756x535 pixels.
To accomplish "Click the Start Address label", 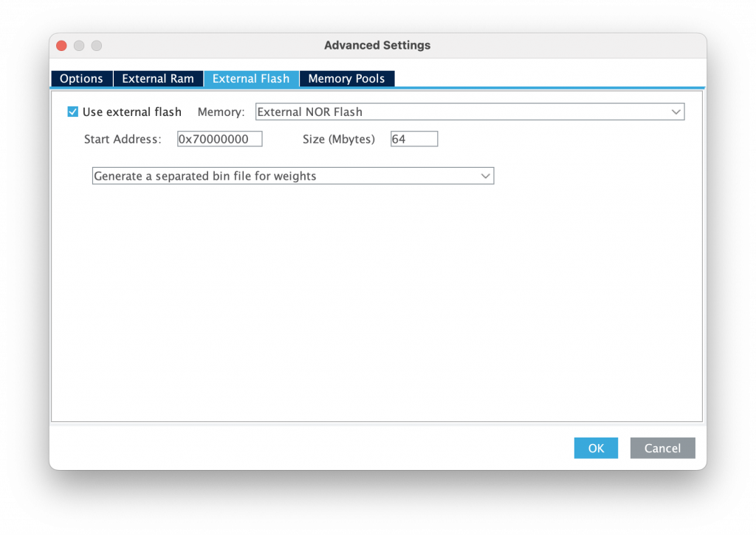I will click(x=123, y=140).
